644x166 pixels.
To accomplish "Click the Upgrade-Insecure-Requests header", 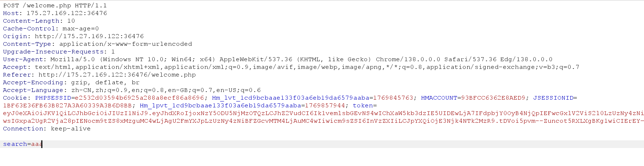I will click(59, 52).
